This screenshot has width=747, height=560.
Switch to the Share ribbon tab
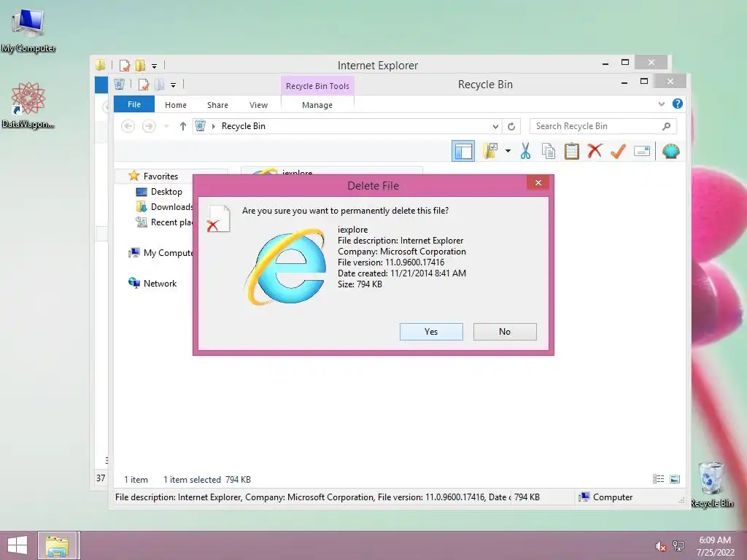(217, 105)
